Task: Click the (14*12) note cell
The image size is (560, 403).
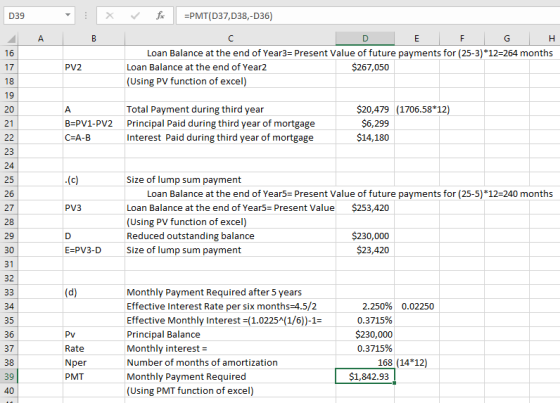Action: (417, 363)
